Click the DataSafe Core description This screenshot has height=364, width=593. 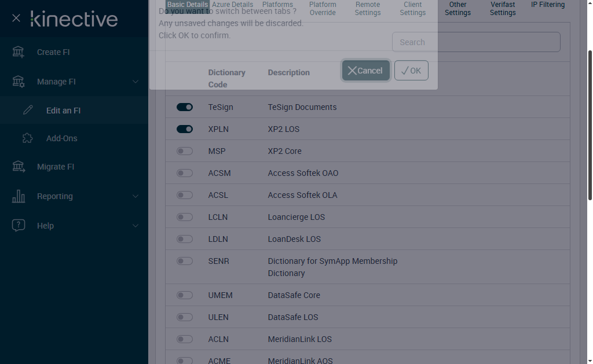(x=294, y=295)
